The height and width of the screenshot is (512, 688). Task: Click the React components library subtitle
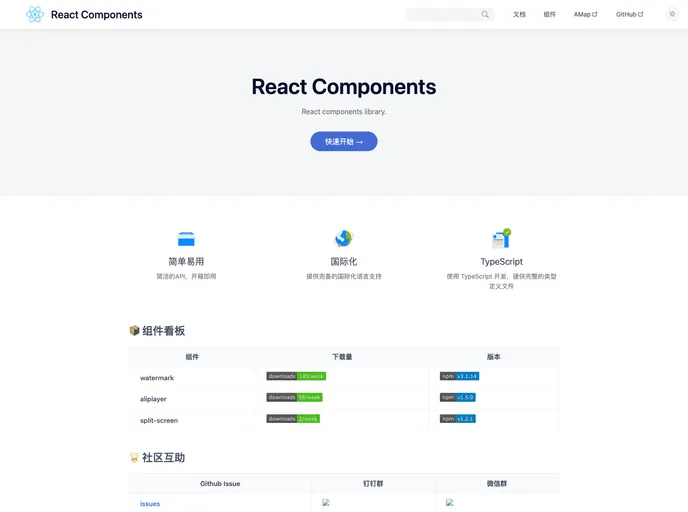click(x=344, y=111)
